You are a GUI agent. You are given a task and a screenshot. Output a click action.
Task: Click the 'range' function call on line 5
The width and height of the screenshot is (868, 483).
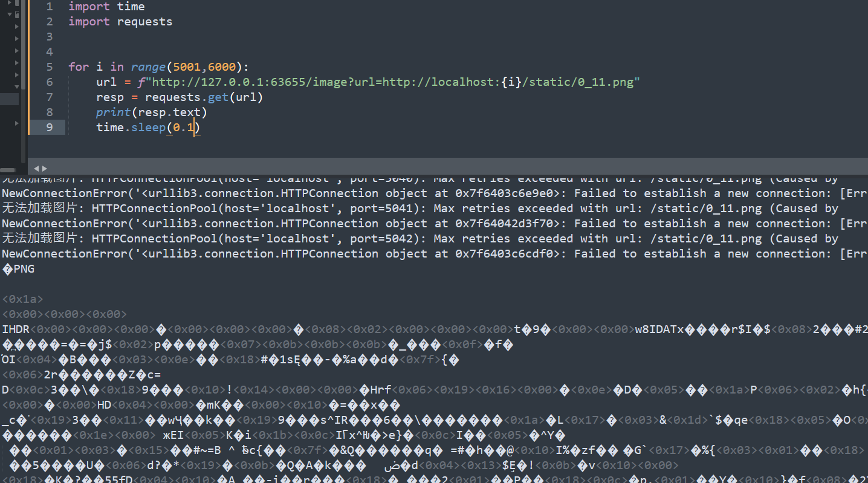coord(148,66)
